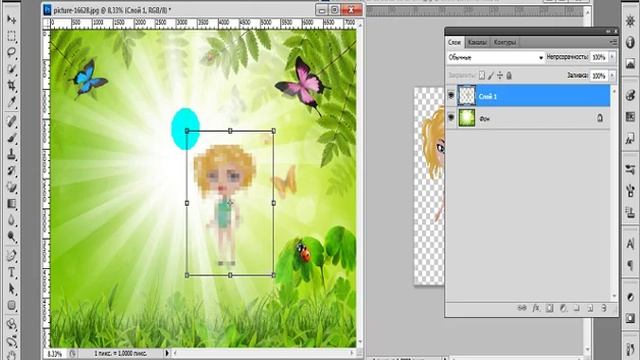Viewport: 640px width, 360px height.
Task: Select the Quick Selection tool
Action: click(11, 69)
